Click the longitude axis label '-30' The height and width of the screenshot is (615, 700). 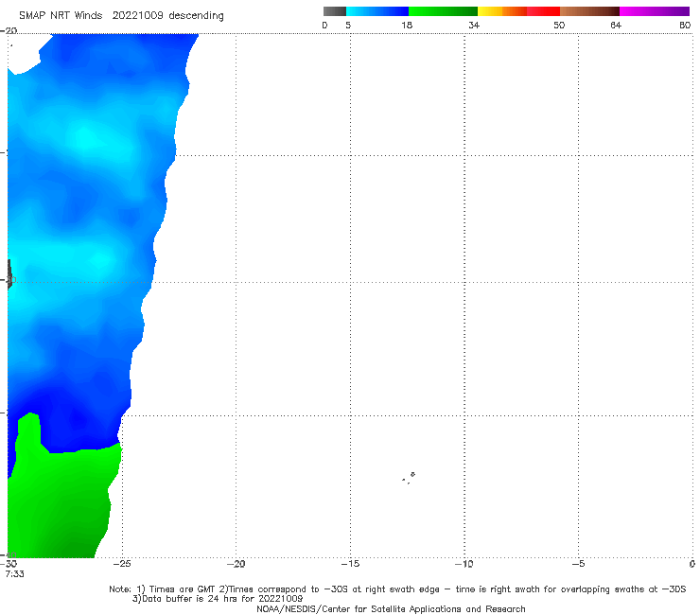9,564
